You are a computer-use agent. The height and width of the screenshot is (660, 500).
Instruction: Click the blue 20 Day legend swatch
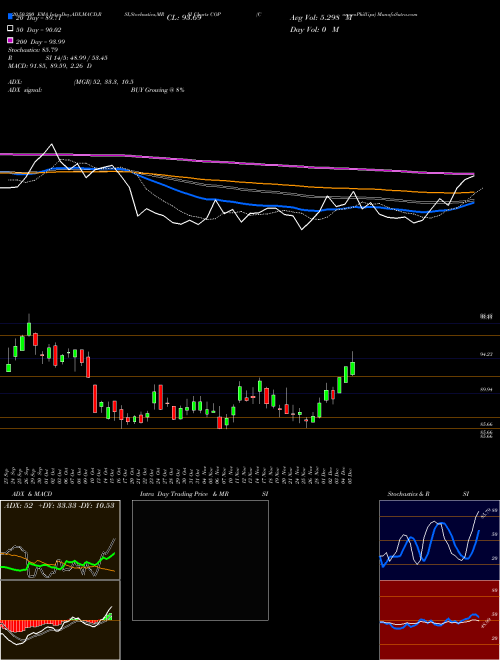[11, 17]
